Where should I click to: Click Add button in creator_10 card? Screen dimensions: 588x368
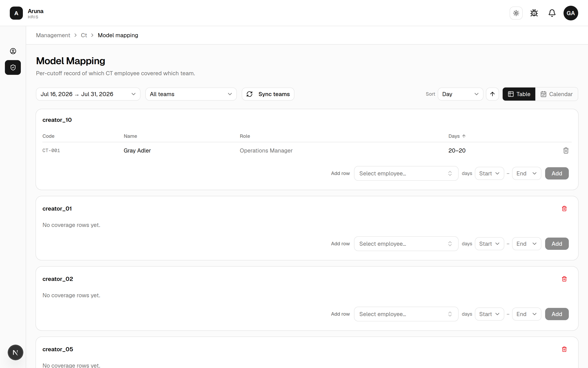click(557, 174)
